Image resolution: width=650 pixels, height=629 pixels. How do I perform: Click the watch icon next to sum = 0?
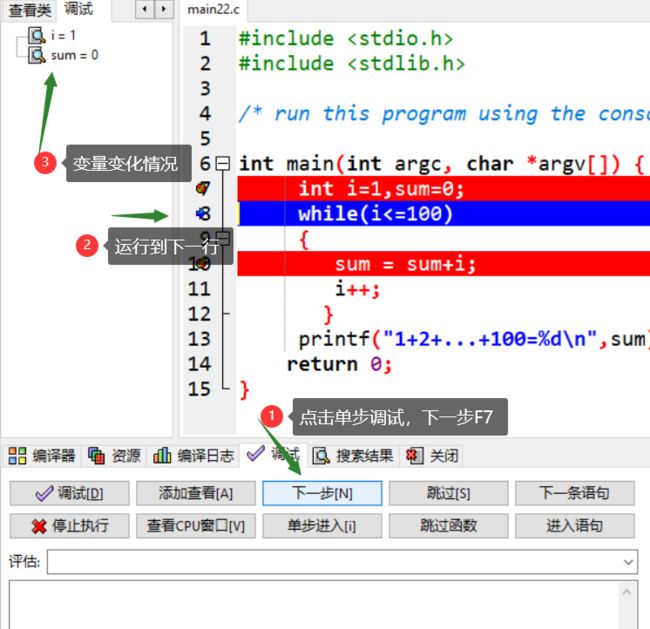(37, 55)
